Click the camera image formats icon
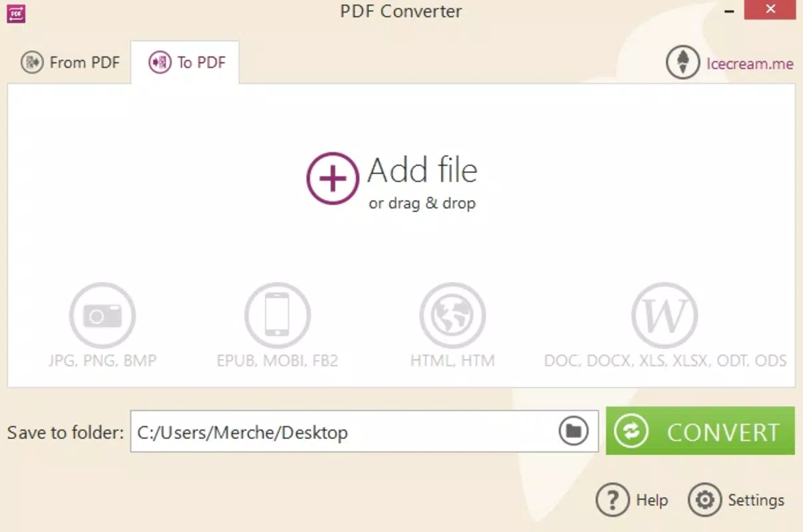Image resolution: width=803 pixels, height=532 pixels. [102, 315]
